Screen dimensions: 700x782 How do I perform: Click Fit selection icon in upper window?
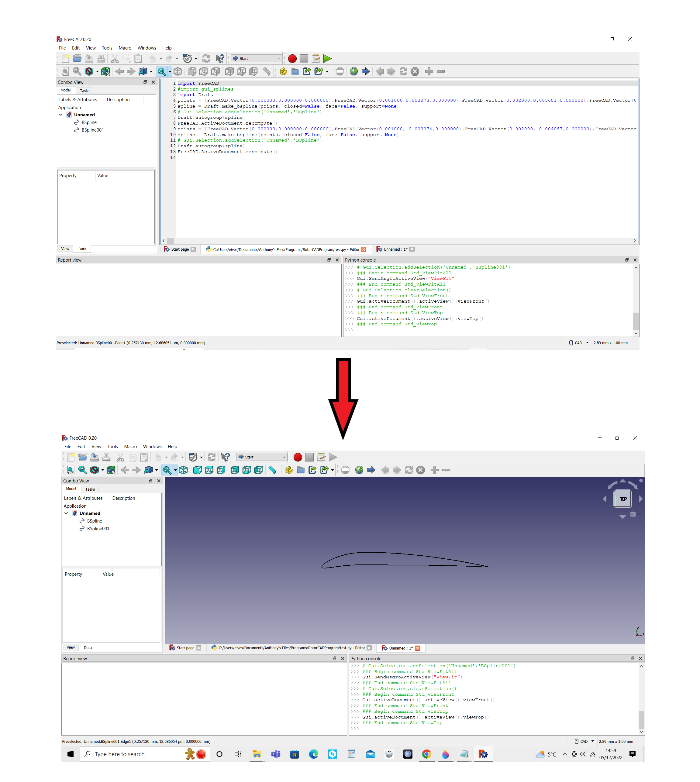click(77, 71)
